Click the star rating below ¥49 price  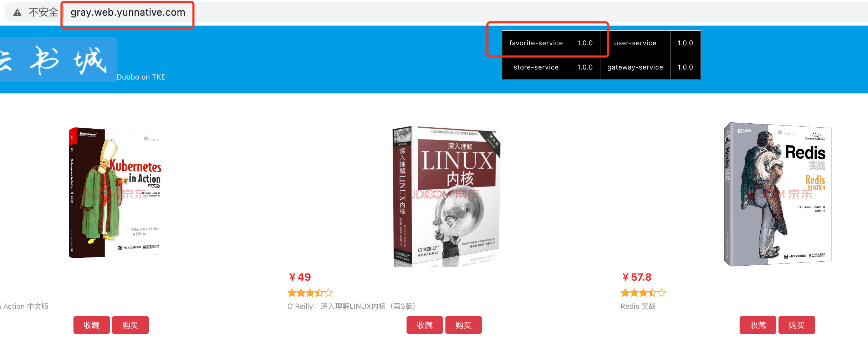click(310, 293)
